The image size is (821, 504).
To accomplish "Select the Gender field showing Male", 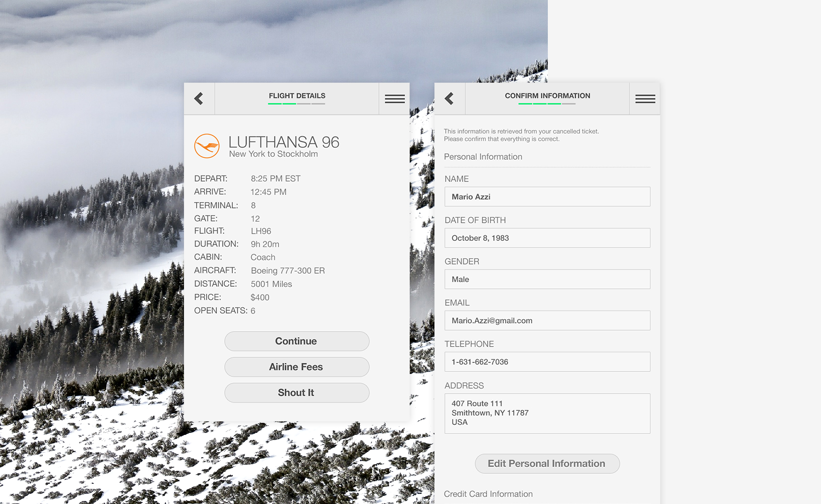I will 547,279.
